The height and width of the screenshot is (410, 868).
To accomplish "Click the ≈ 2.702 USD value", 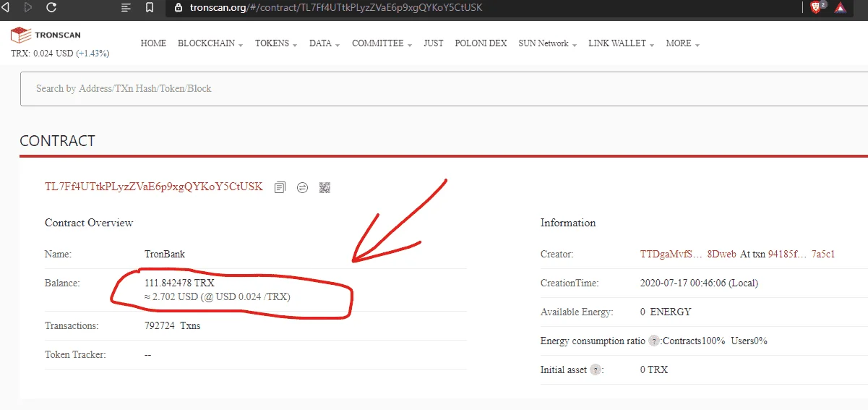I will pyautogui.click(x=171, y=296).
